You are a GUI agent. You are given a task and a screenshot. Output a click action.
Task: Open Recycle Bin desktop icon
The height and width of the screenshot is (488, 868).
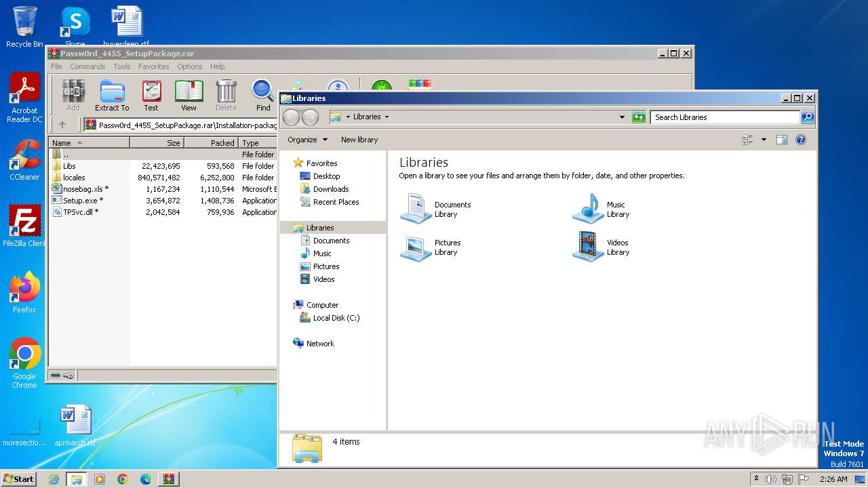pos(24,27)
